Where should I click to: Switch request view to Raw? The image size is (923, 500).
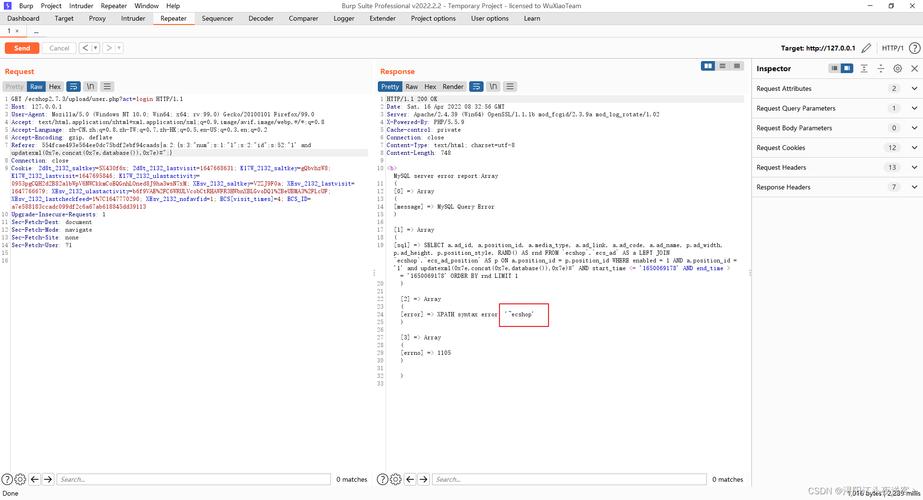click(x=36, y=87)
